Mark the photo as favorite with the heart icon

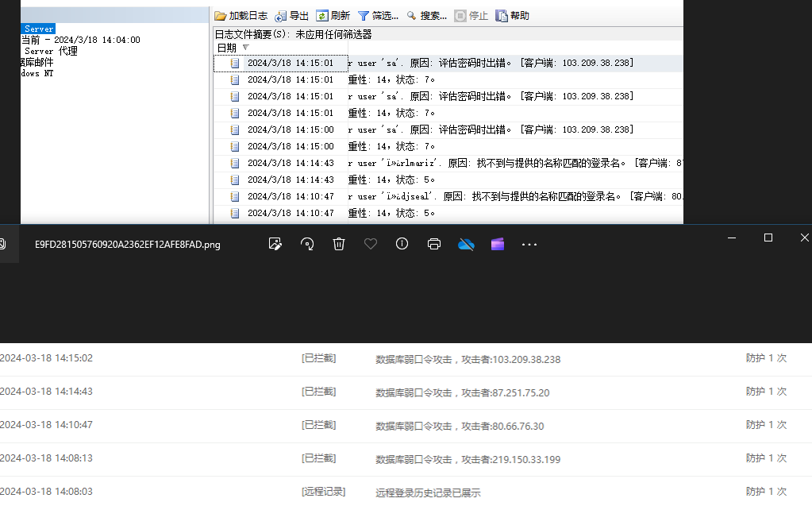tap(370, 244)
